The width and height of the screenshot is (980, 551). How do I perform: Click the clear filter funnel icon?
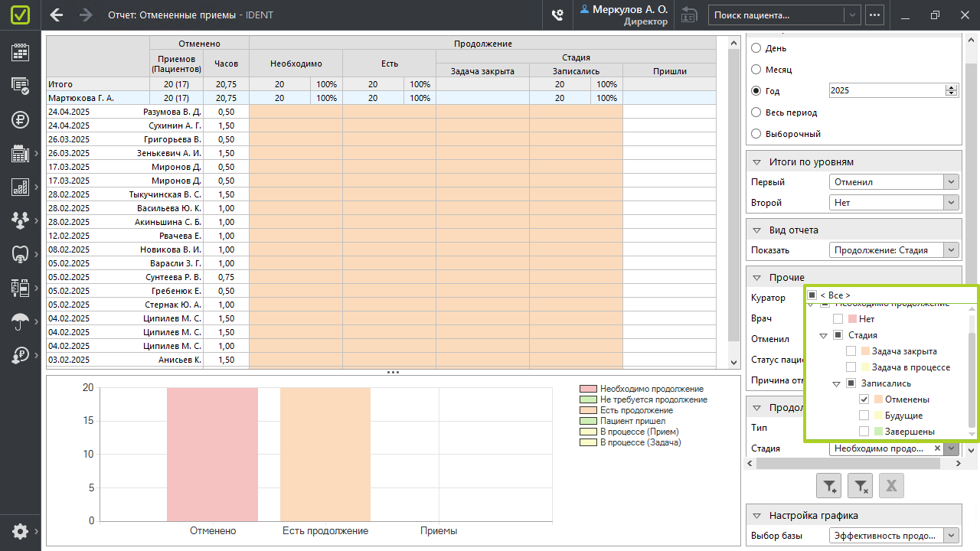tap(861, 485)
